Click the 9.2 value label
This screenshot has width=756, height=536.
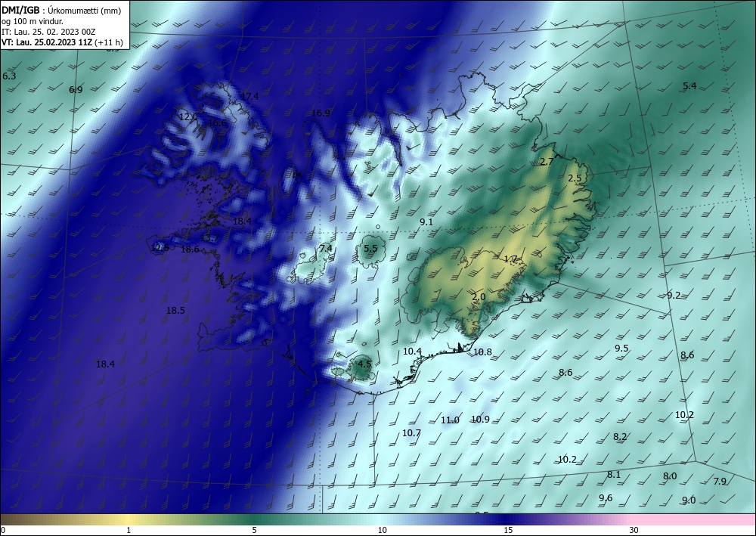click(674, 296)
